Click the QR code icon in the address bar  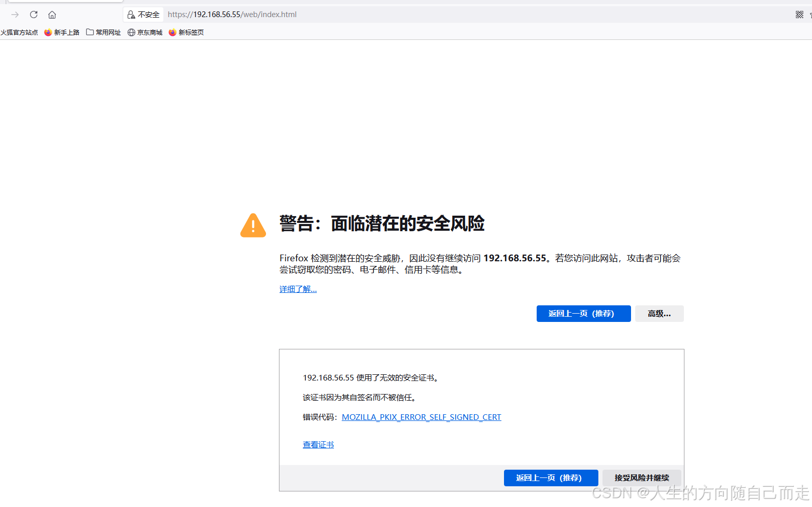(799, 15)
